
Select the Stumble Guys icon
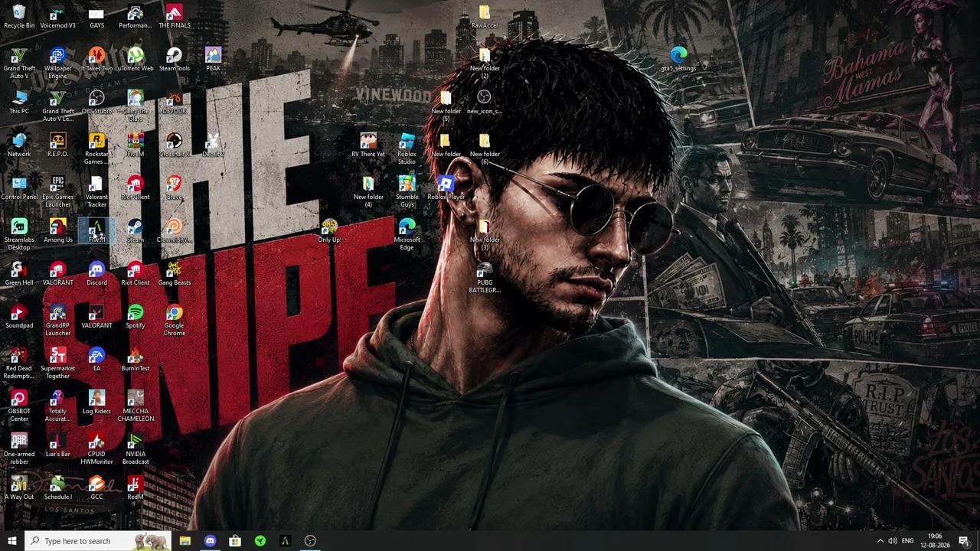(407, 191)
